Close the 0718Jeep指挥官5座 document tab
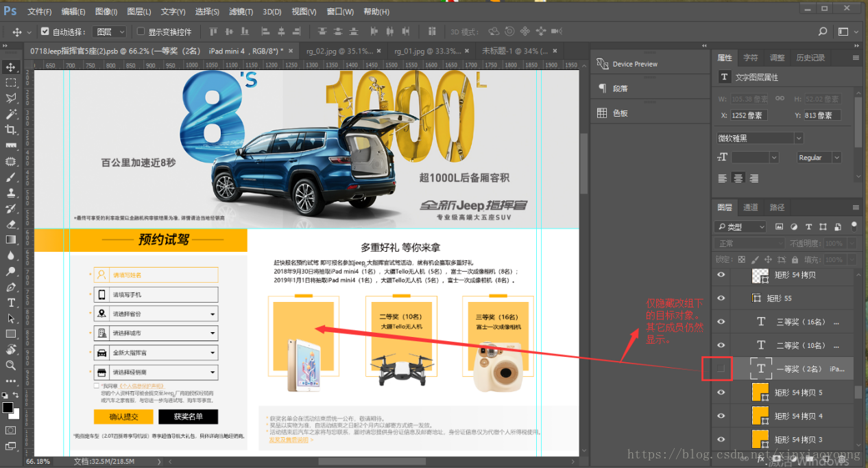Viewport: 868px width, 468px height. tap(291, 51)
